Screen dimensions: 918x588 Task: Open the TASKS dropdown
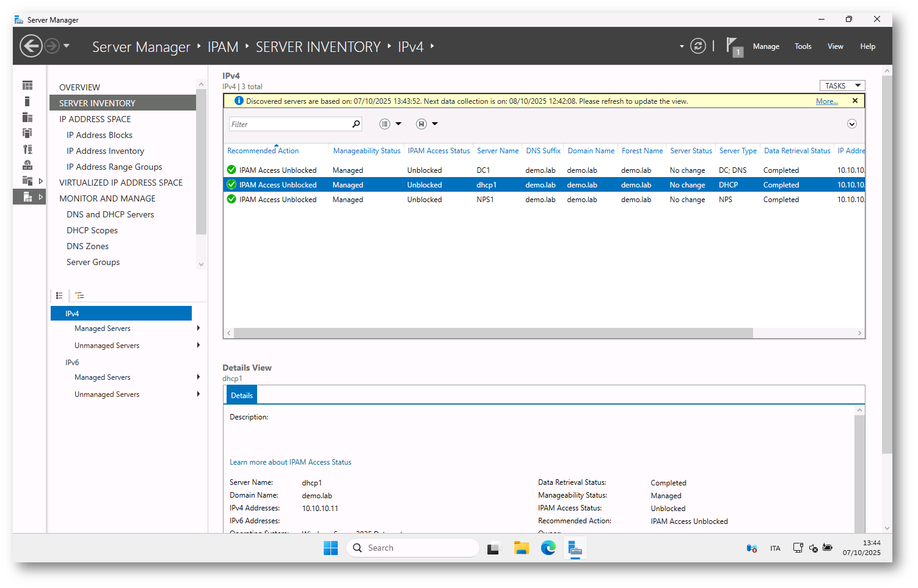(x=842, y=85)
